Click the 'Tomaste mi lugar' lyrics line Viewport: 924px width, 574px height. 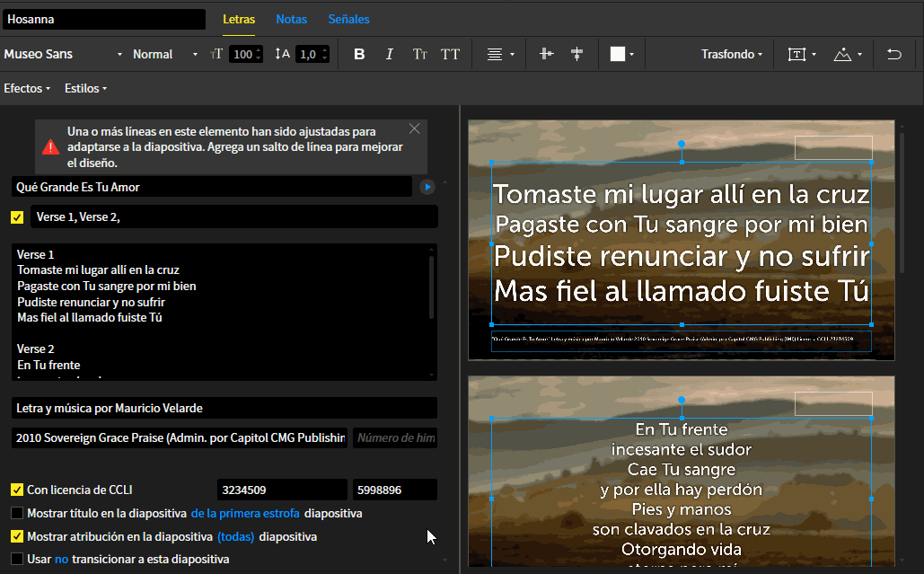click(x=98, y=269)
